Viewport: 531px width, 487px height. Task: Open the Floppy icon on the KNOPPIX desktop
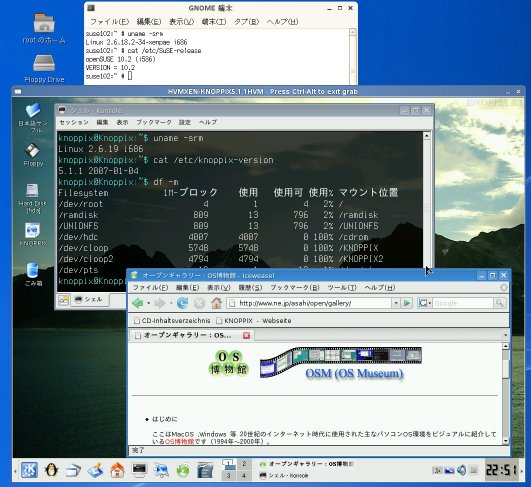[33, 155]
